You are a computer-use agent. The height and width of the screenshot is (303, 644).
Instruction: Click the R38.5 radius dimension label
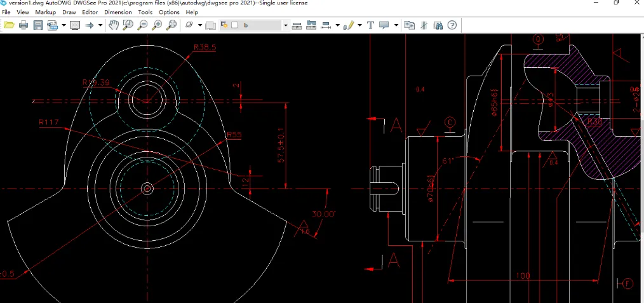(205, 48)
